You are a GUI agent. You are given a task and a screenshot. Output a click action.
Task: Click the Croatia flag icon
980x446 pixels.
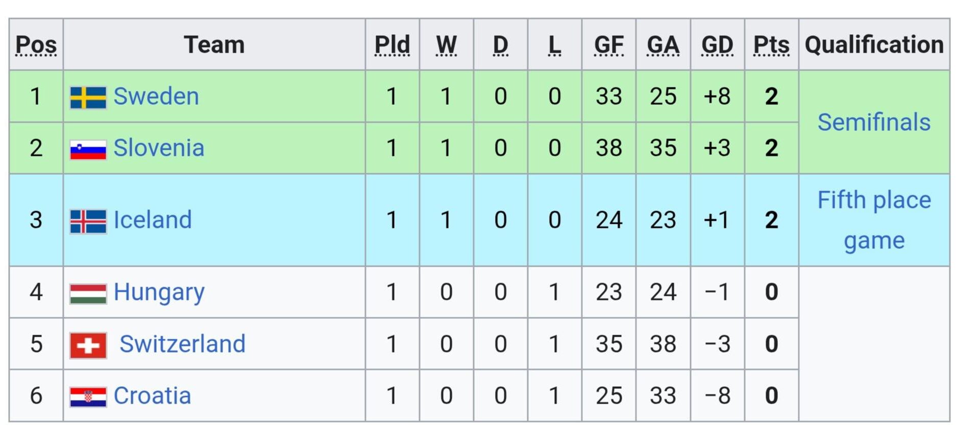(x=88, y=396)
